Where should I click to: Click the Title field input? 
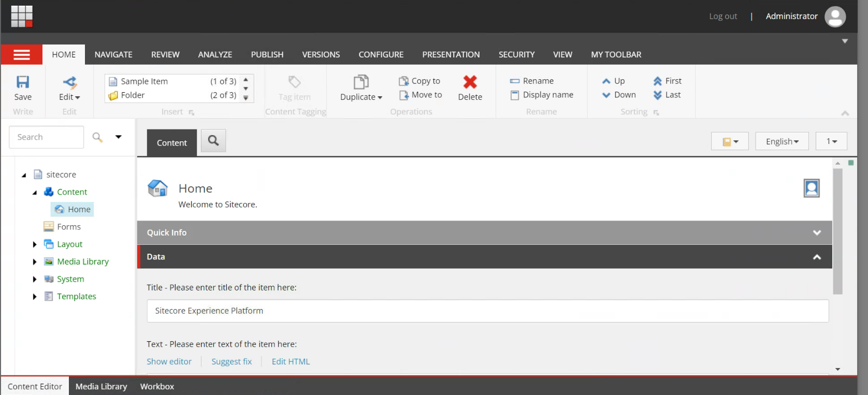[x=488, y=311]
